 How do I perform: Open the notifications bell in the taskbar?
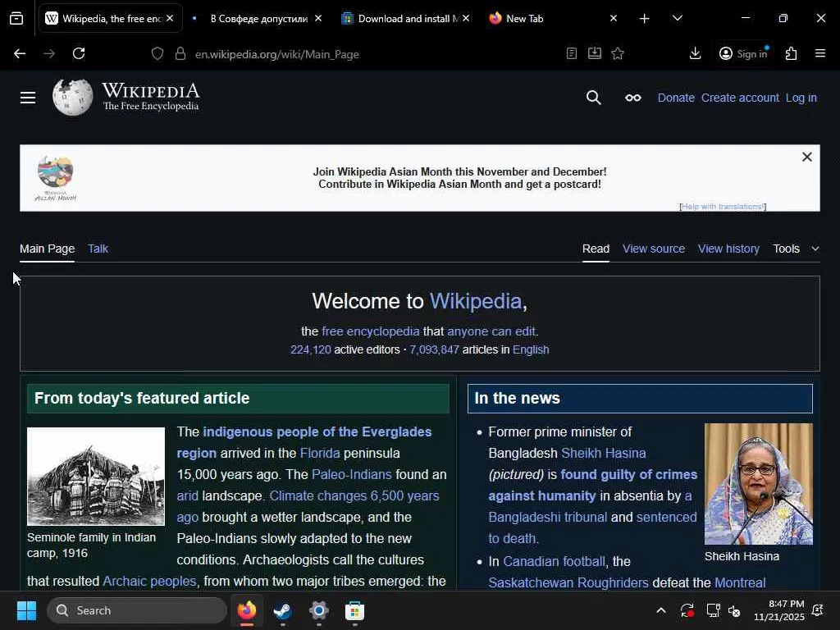tap(818, 610)
